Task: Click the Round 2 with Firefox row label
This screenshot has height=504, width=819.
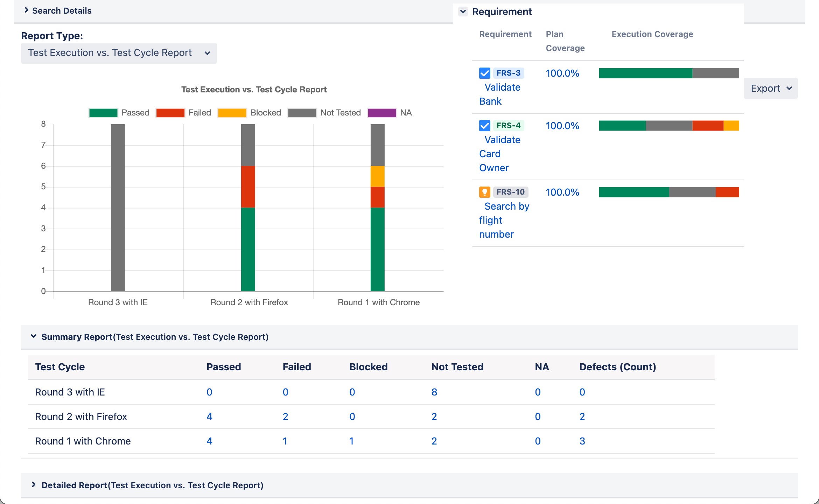Action: pyautogui.click(x=81, y=416)
